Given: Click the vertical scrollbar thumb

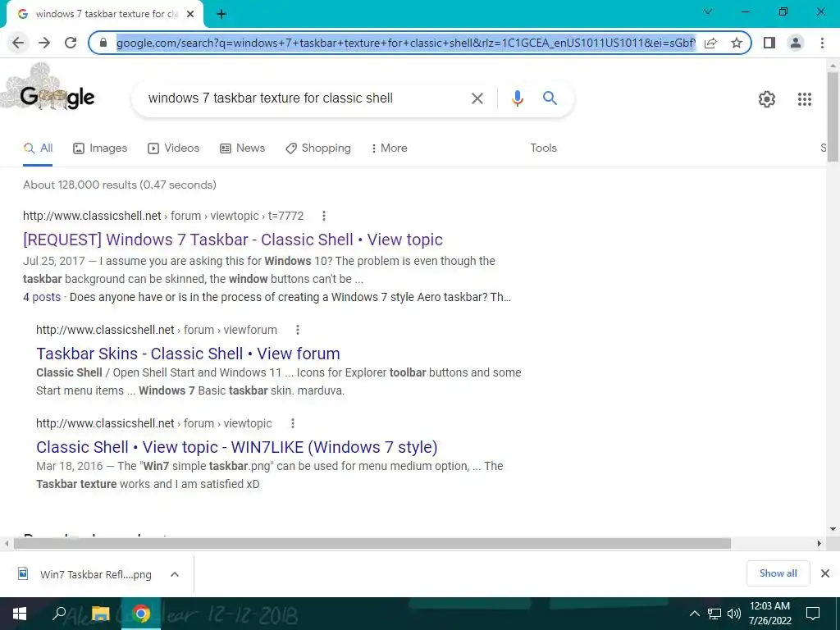Looking at the screenshot, I should point(833,116).
